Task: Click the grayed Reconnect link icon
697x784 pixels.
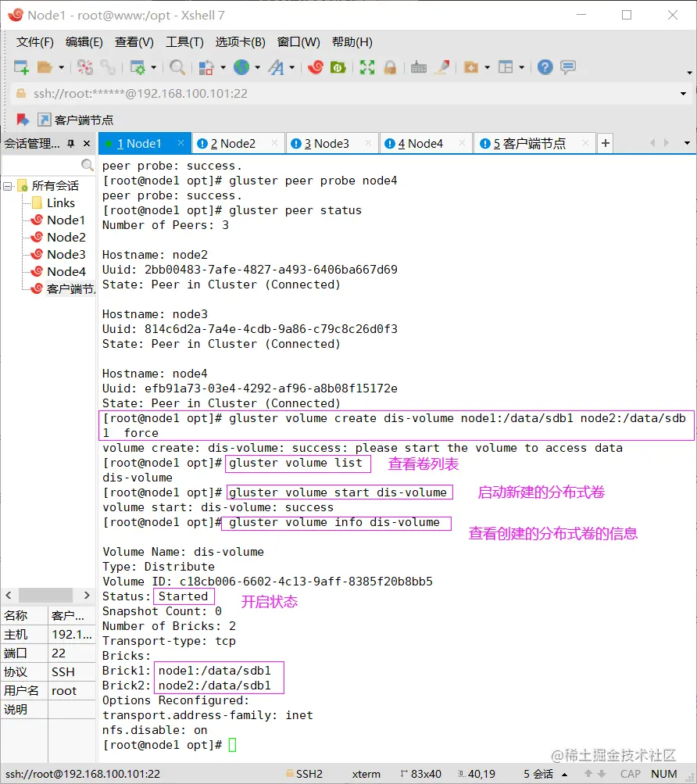Action: (108, 67)
